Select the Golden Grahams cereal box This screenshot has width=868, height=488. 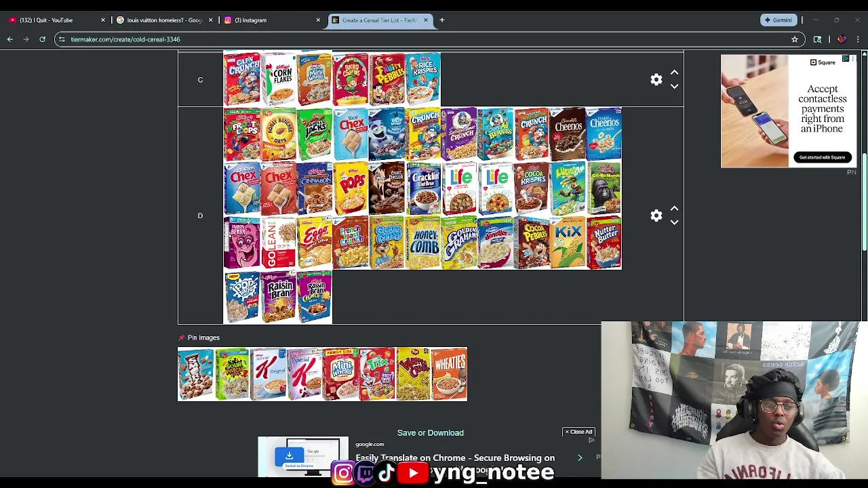click(459, 243)
